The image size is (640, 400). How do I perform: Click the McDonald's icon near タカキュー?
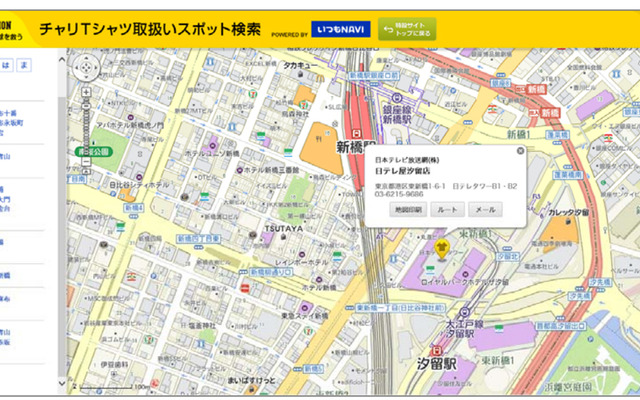tap(320, 78)
